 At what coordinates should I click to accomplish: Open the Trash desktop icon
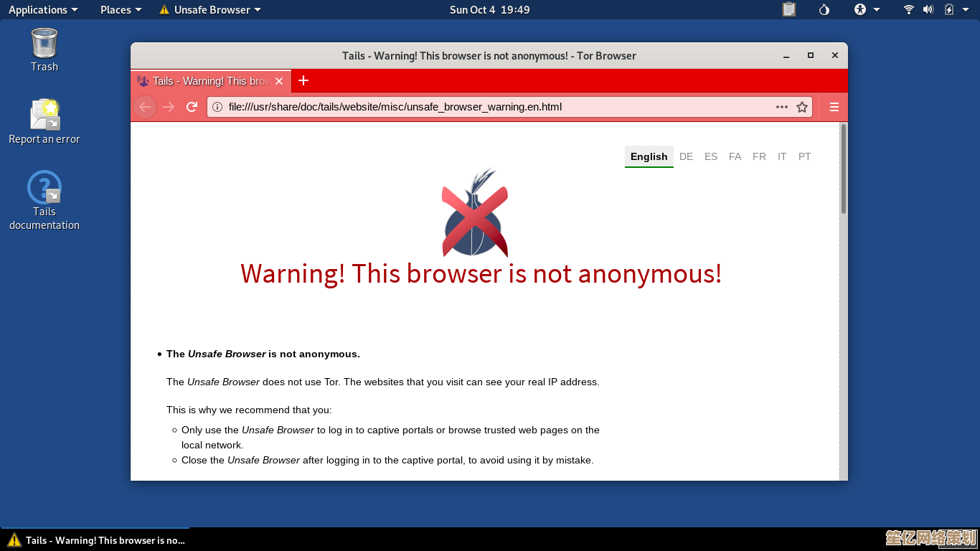click(x=44, y=50)
